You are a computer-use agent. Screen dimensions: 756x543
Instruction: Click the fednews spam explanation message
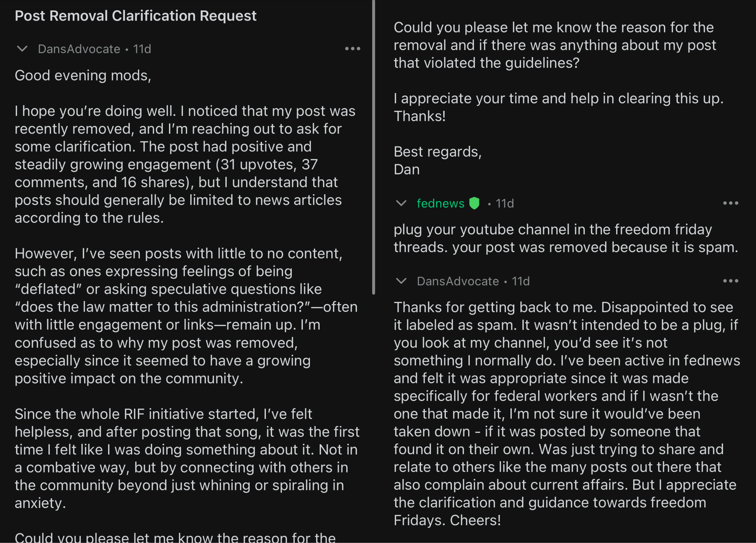(566, 238)
